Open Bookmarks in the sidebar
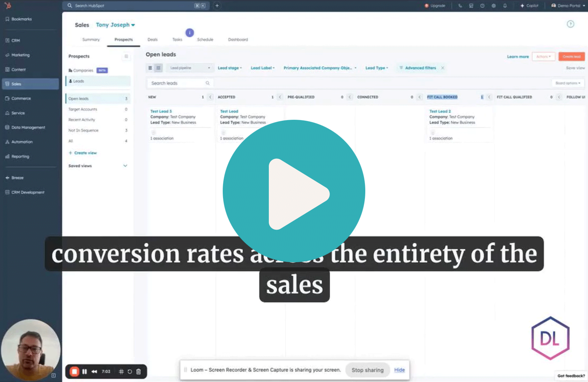This screenshot has width=588, height=382. [x=18, y=19]
